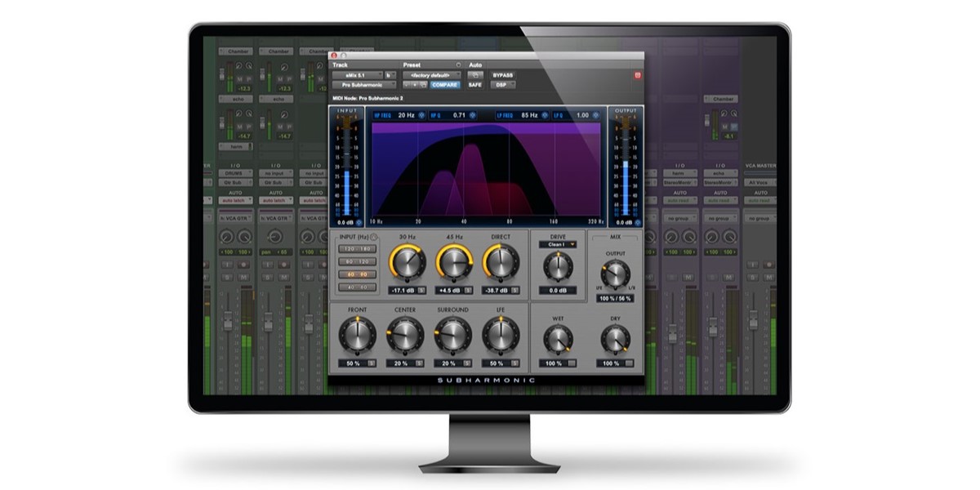Toggle the S button for FRONT 50 %

(x=372, y=363)
